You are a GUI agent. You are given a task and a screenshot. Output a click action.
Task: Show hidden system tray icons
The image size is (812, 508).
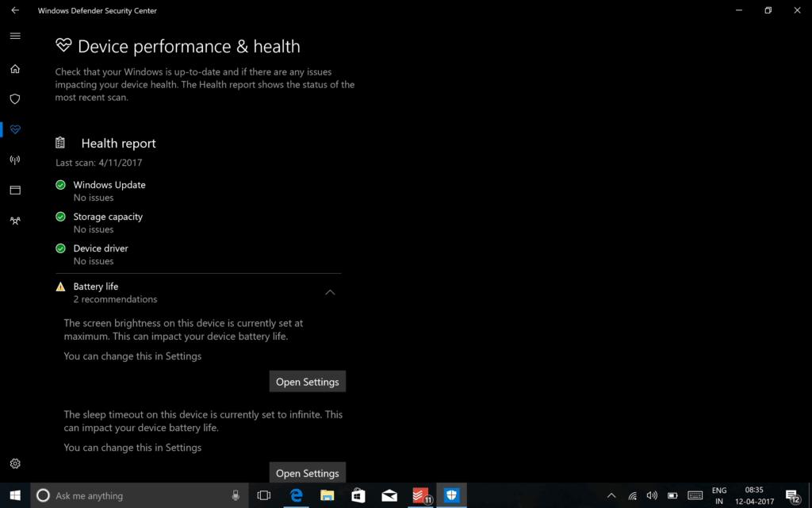611,495
